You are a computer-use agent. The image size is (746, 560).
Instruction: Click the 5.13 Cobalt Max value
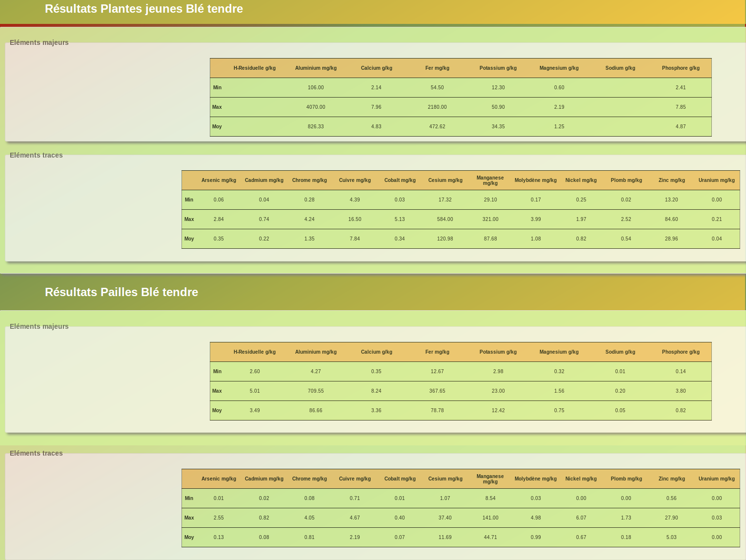(400, 219)
